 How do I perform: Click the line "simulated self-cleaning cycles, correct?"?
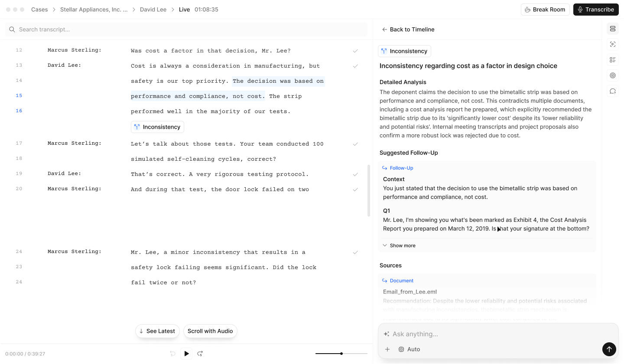(x=203, y=159)
